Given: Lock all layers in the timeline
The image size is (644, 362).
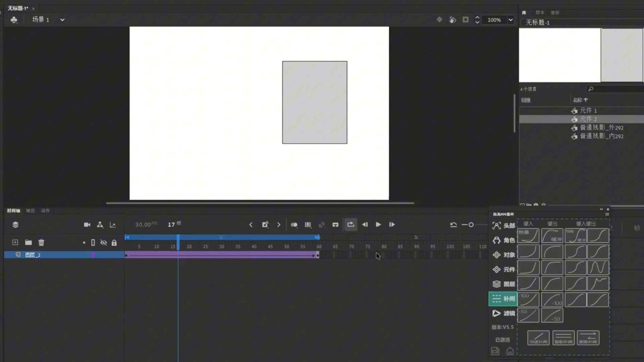Looking at the screenshot, I should pos(114,242).
